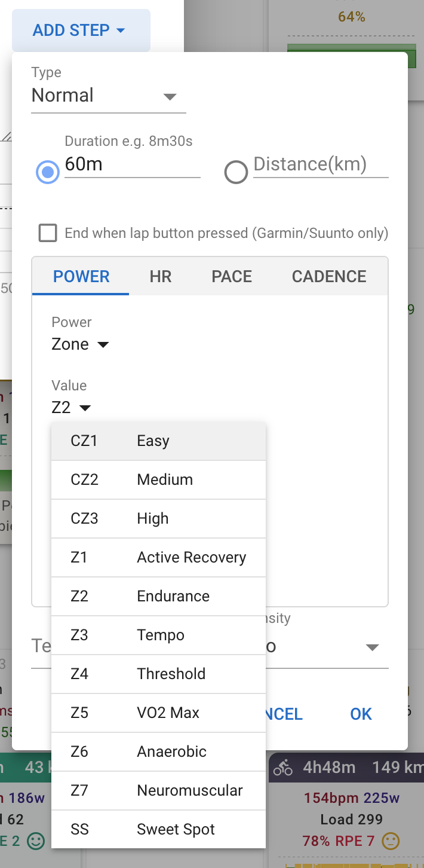424x868 pixels.
Task: Open the Power Zone dropdown
Action: tap(81, 344)
